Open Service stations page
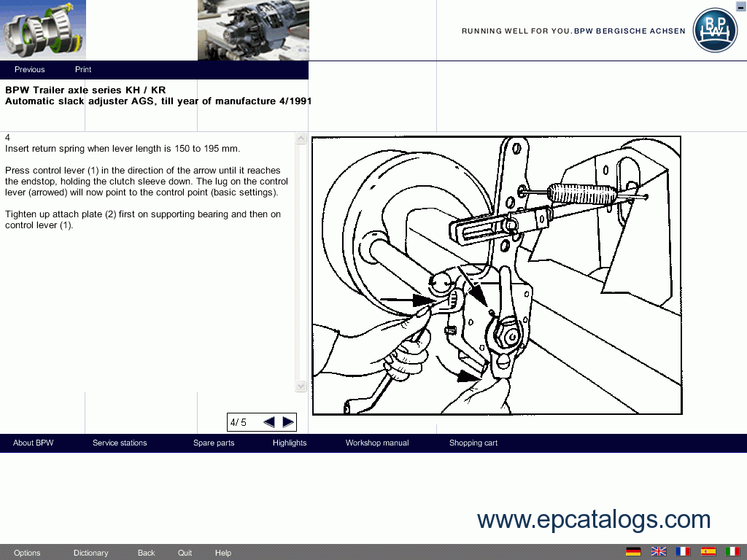Image resolution: width=747 pixels, height=560 pixels. (120, 443)
